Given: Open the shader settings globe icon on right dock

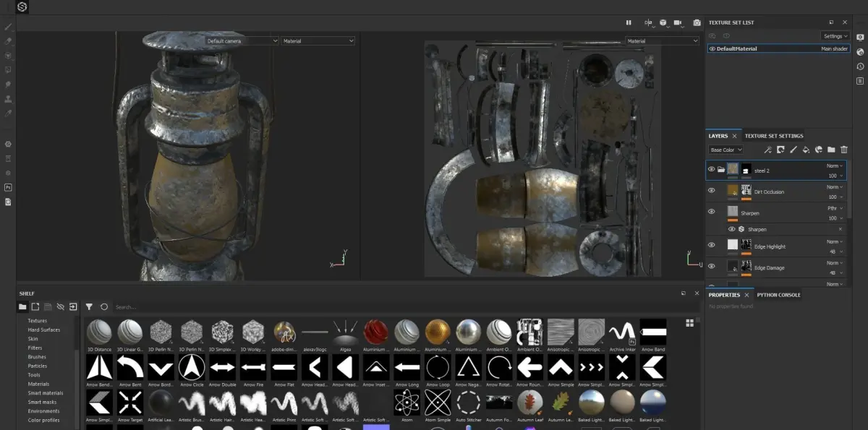Looking at the screenshot, I should (x=860, y=52).
